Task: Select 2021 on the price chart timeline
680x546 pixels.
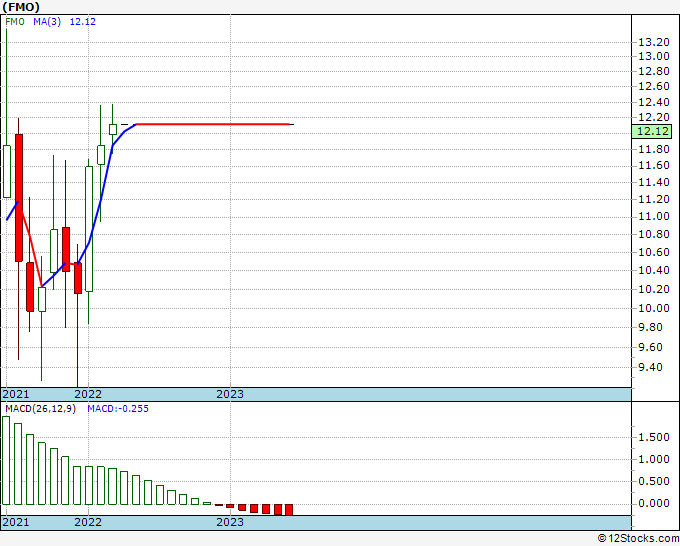Action: (16, 394)
